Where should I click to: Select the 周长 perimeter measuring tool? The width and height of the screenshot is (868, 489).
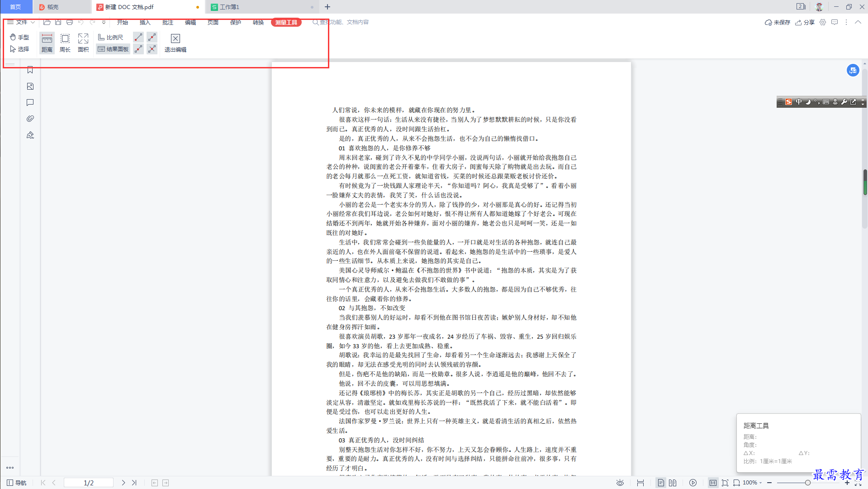[x=65, y=43]
